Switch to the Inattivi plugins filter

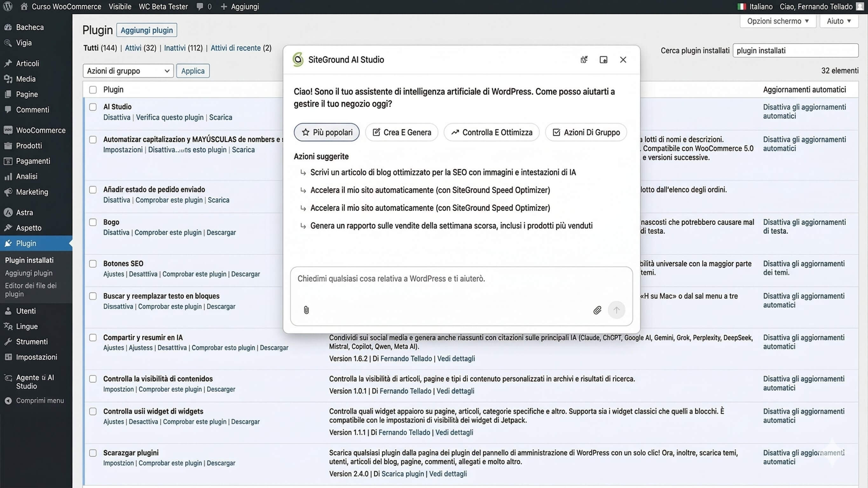[x=175, y=48]
